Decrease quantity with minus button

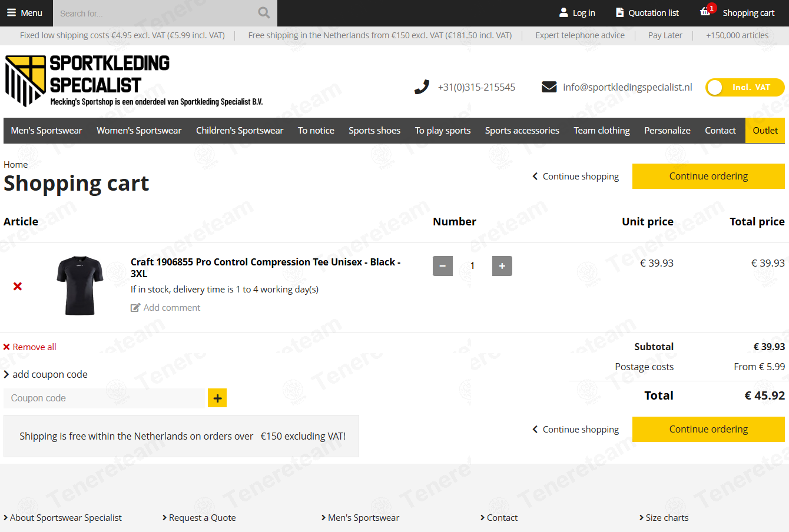[x=443, y=266]
